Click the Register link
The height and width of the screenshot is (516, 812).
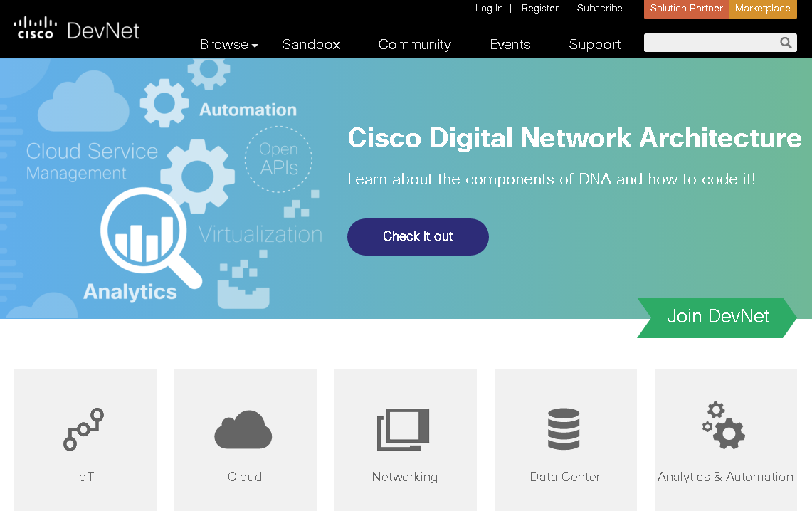(539, 9)
